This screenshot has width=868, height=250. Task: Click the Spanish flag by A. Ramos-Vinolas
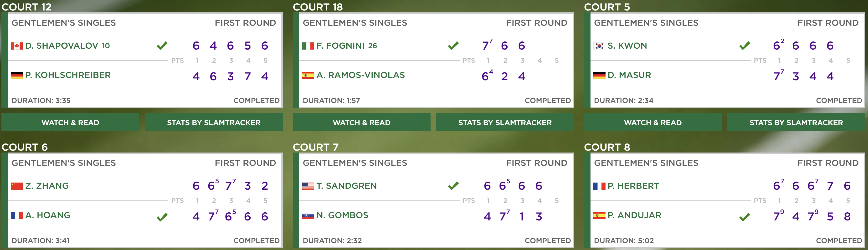coord(308,75)
